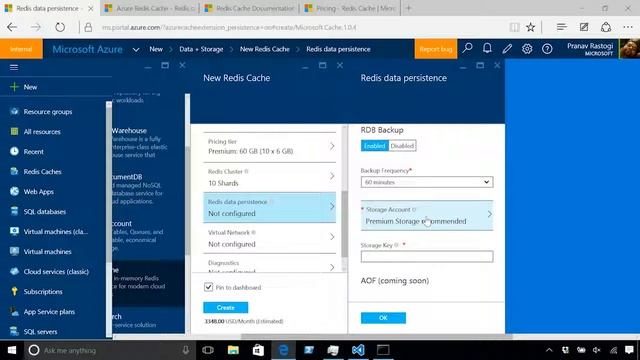Switch to Redis Cache Documentation tab
The width and height of the screenshot is (640, 360).
[x=249, y=8]
